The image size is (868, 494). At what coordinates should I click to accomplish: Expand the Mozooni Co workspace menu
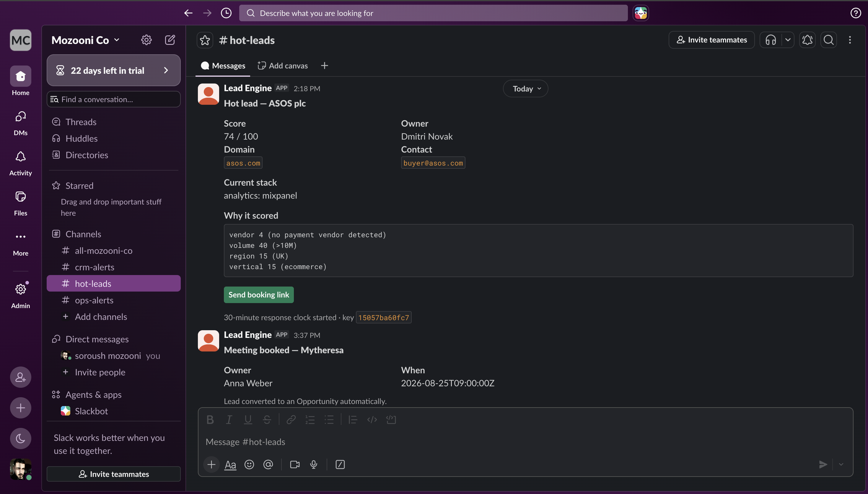point(86,40)
